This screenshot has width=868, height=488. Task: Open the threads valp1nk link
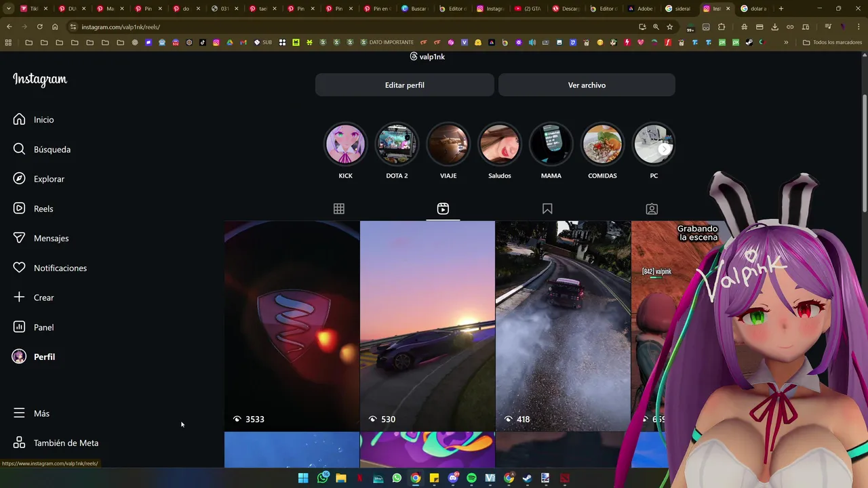(x=427, y=57)
